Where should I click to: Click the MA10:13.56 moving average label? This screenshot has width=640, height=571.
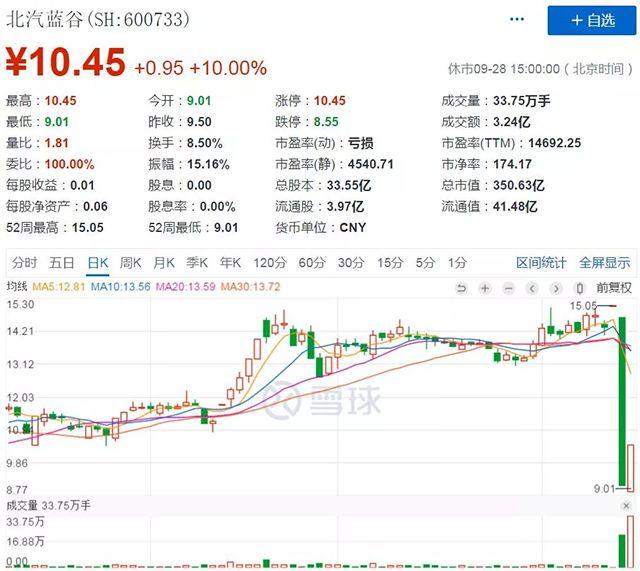[x=120, y=287]
